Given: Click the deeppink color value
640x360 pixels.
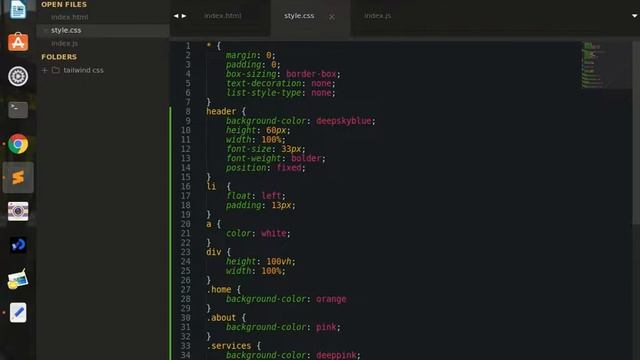Looking at the screenshot, I should (x=336, y=355).
